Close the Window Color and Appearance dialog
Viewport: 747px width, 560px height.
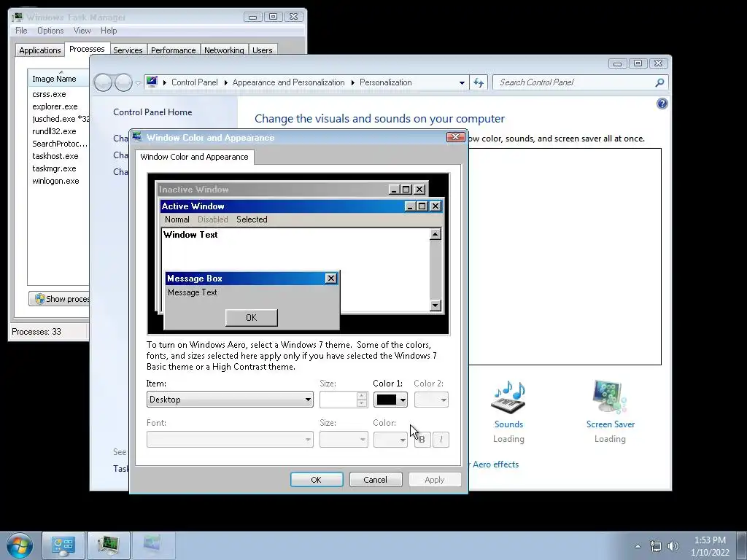point(455,137)
